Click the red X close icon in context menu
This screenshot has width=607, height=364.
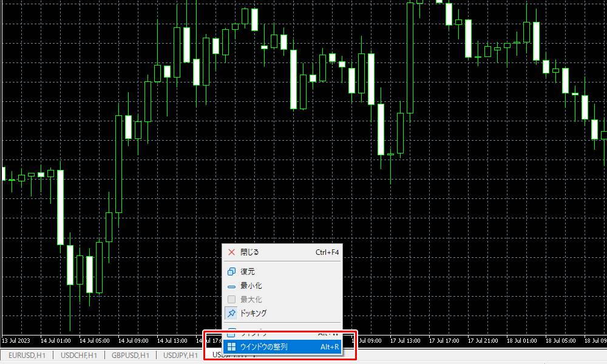pyautogui.click(x=231, y=252)
